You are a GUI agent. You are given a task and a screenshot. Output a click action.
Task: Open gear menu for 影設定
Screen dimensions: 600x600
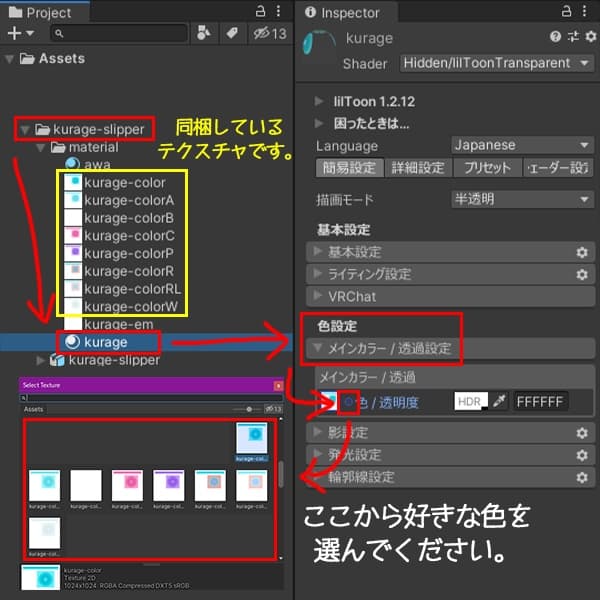582,433
